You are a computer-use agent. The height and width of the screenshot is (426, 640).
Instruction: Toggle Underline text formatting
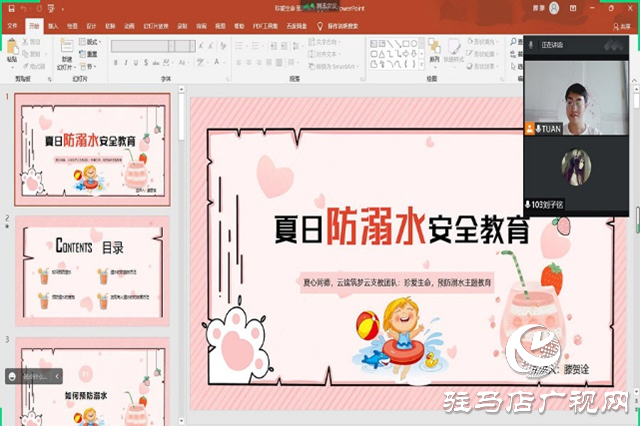pyautogui.click(x=134, y=63)
